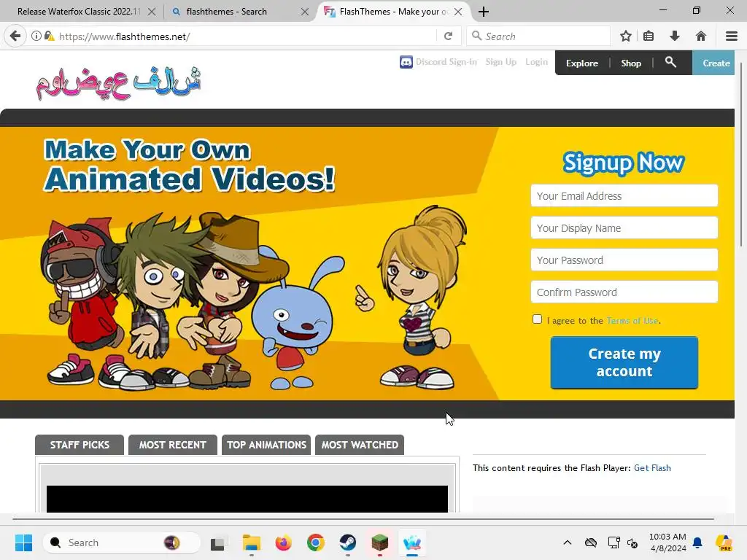Open the browser hamburger menu
The width and height of the screenshot is (747, 560).
(x=731, y=36)
